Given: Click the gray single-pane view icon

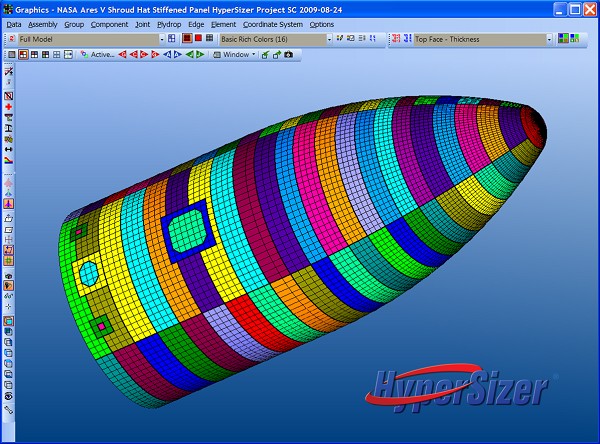Looking at the screenshot, I should coord(12,55).
